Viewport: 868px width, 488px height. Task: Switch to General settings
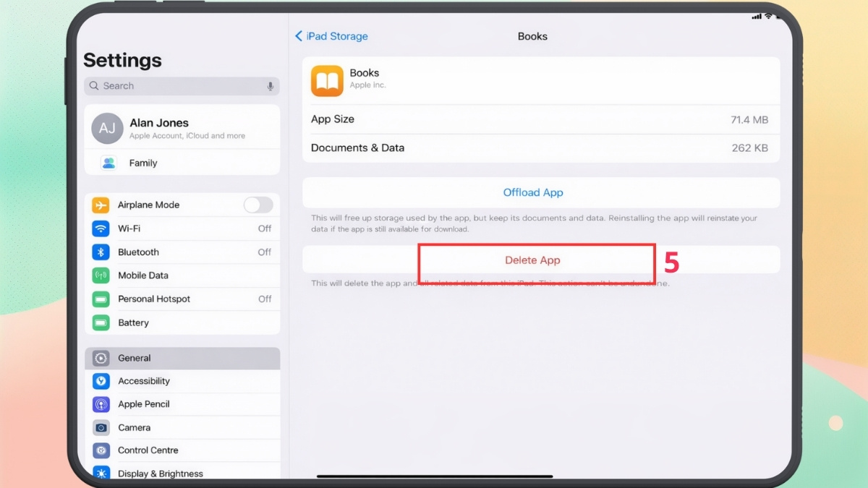click(x=134, y=357)
